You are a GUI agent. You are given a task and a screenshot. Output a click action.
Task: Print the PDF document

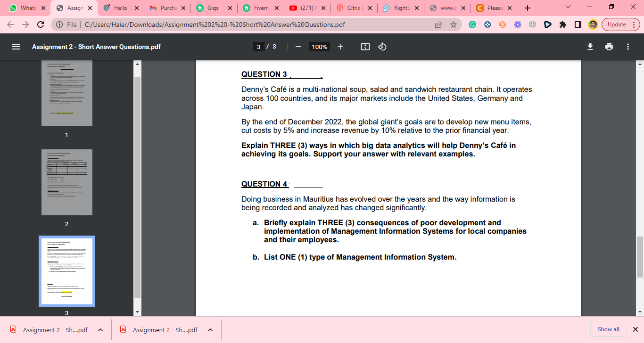click(609, 47)
